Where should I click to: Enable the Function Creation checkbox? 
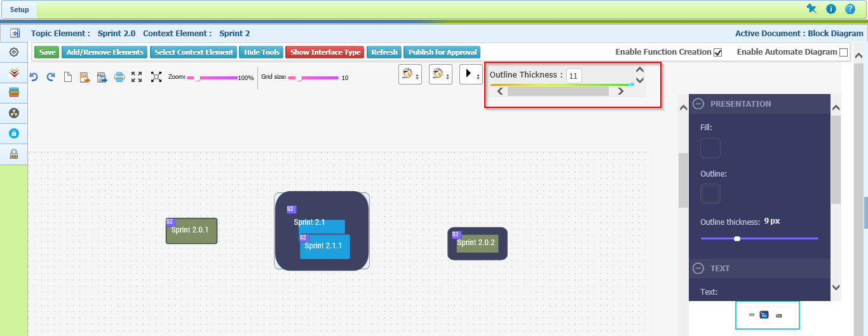(x=718, y=52)
